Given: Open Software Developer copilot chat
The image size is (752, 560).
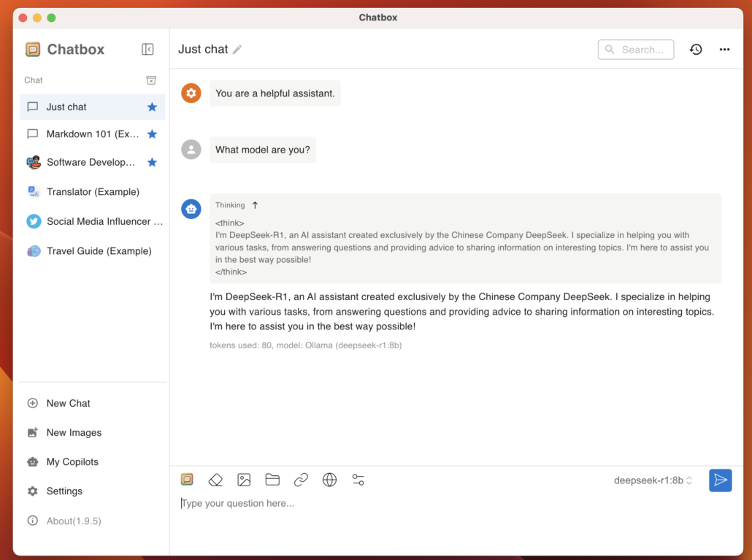Looking at the screenshot, I should click(92, 162).
